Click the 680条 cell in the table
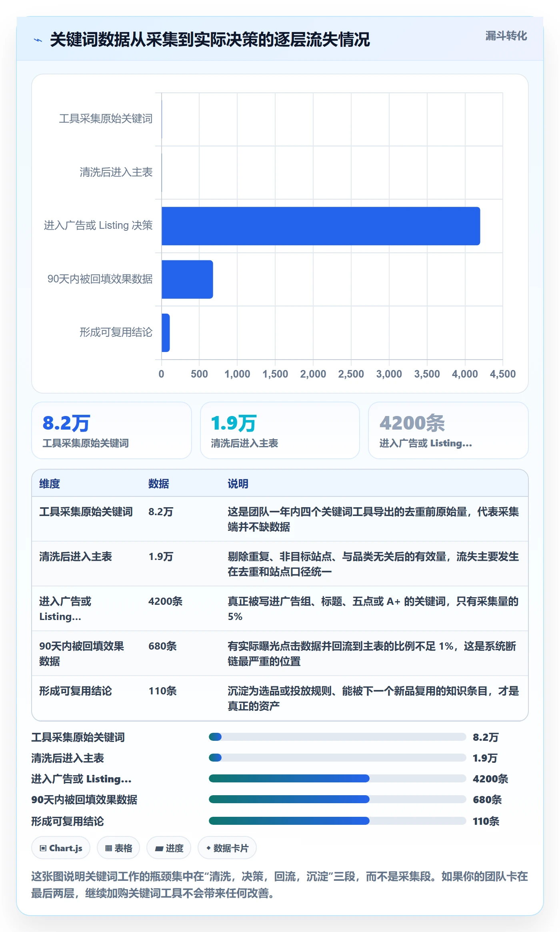The height and width of the screenshot is (932, 560). [162, 646]
